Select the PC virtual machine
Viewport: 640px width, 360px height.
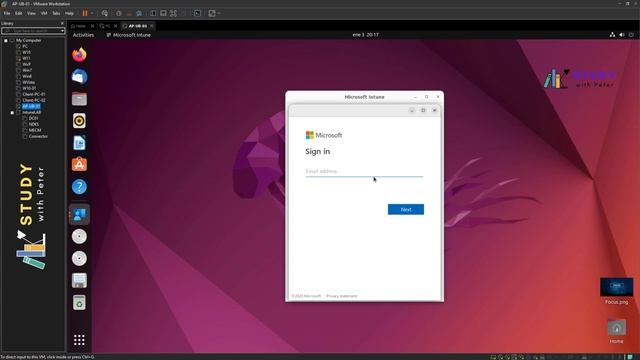[25, 47]
